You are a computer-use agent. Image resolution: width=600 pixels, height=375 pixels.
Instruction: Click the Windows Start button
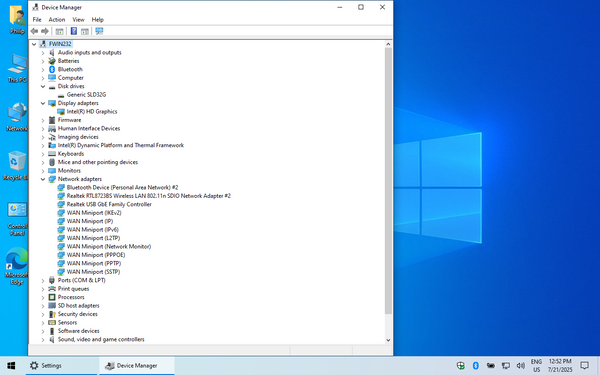(11, 365)
